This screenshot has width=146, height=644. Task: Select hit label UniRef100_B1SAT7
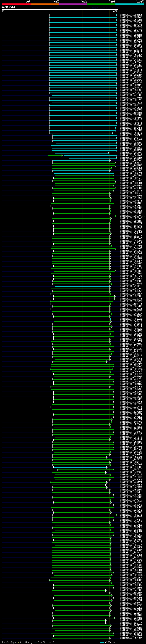click(131, 623)
